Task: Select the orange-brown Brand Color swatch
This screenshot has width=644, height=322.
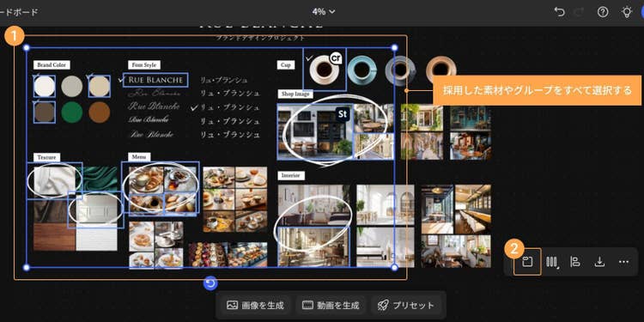Action: point(100,112)
